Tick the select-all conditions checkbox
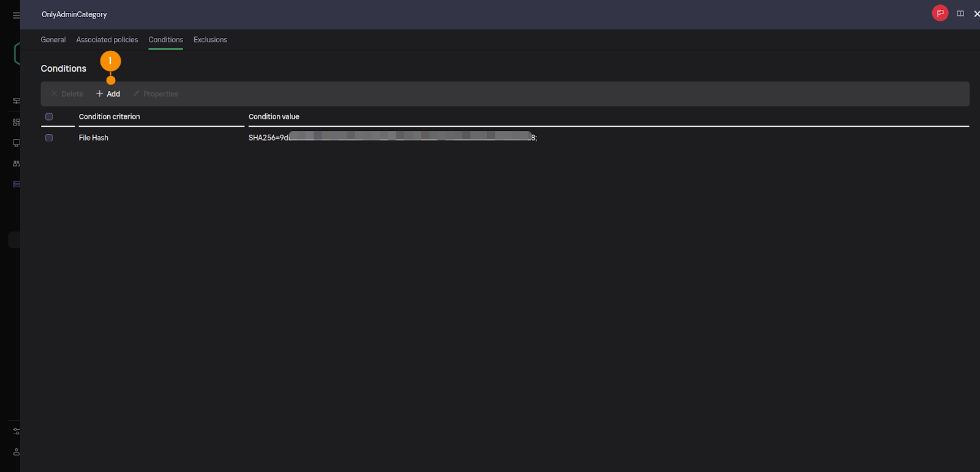This screenshot has height=472, width=980. (x=49, y=116)
